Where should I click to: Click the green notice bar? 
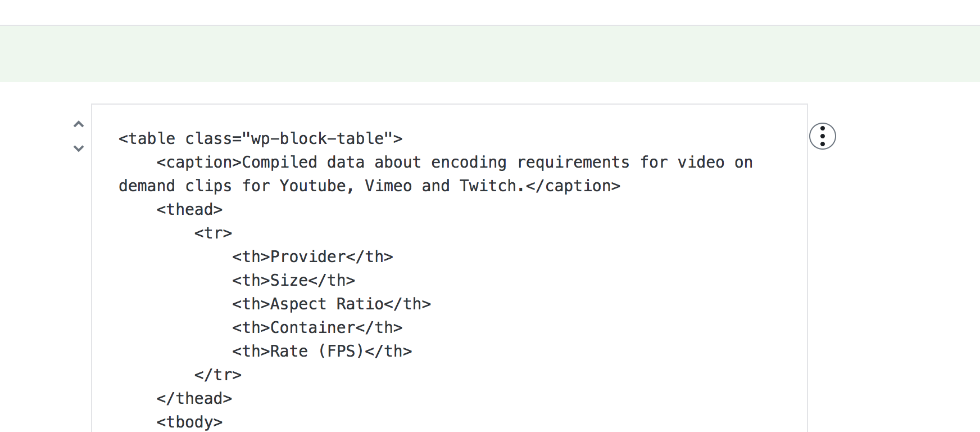[490, 53]
